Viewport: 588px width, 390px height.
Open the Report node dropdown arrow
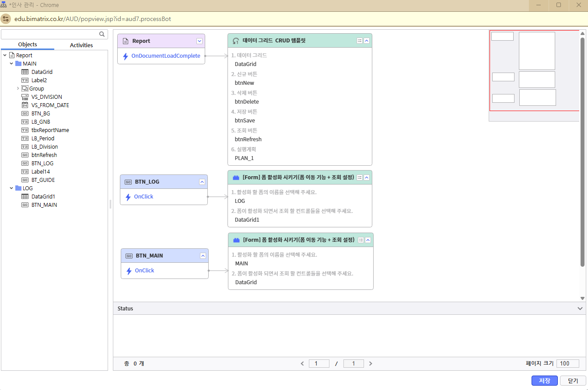(199, 41)
